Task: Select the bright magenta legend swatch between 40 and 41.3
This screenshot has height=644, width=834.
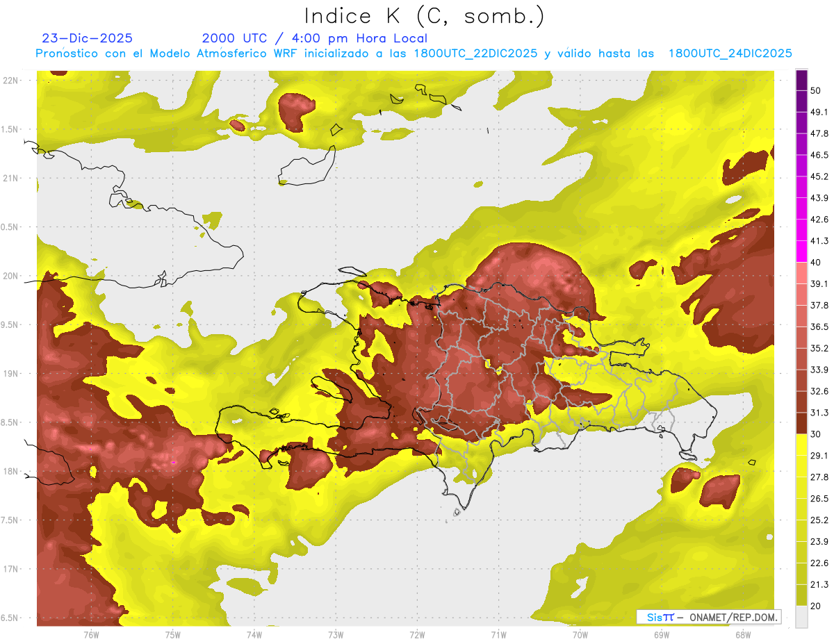Action: (x=801, y=251)
